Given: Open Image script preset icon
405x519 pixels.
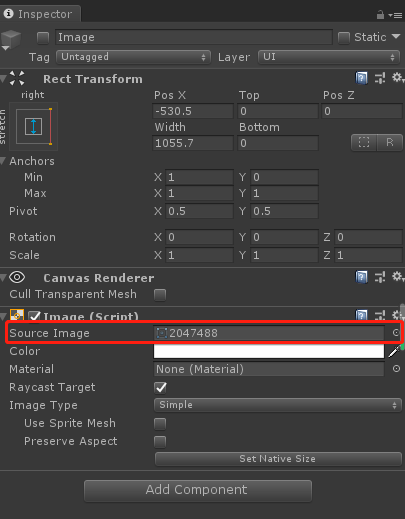Looking at the screenshot, I should tap(380, 315).
